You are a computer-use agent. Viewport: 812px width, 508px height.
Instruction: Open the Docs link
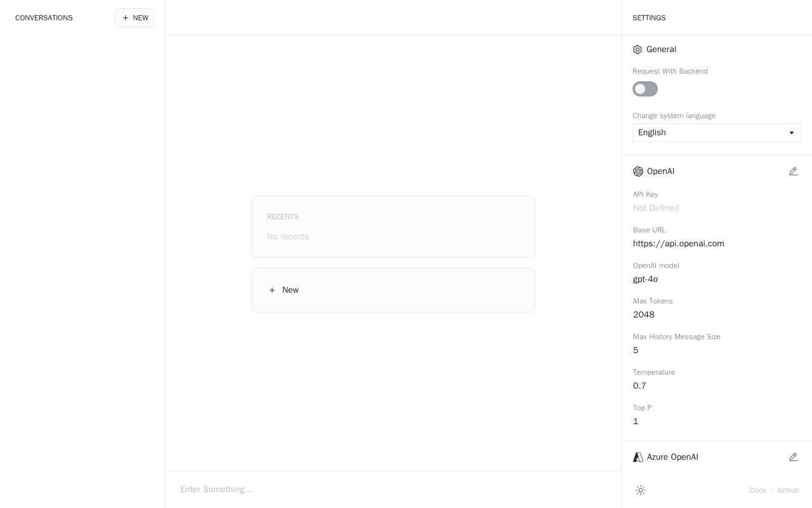pyautogui.click(x=757, y=490)
